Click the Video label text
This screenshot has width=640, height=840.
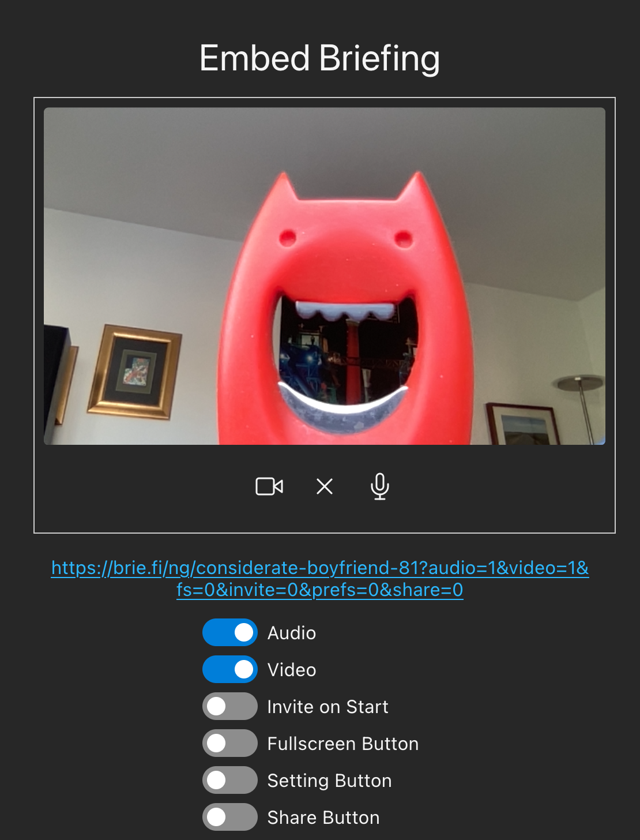pos(291,669)
